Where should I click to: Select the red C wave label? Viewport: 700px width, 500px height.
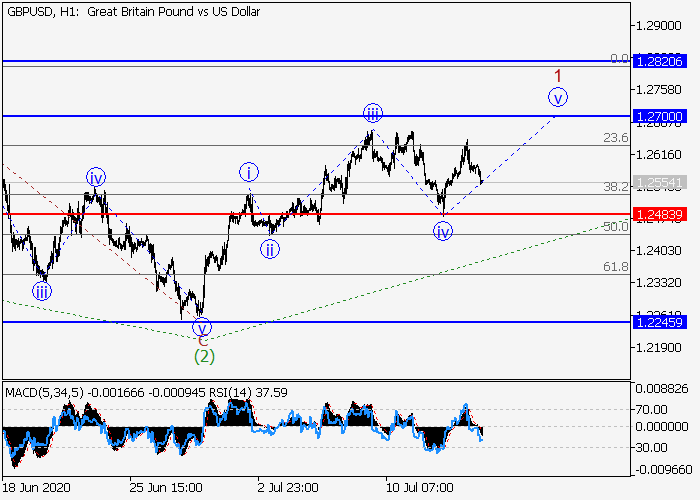[203, 341]
